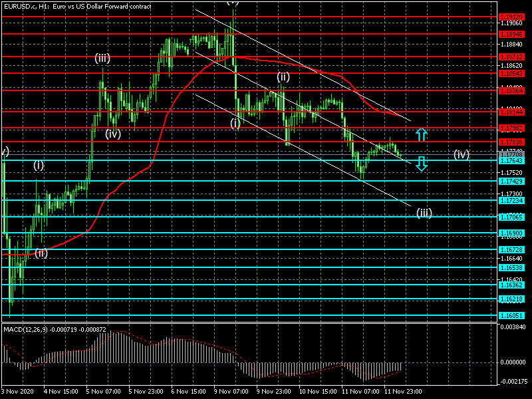Screen dimensions: 532x399
Task: Select projected wave label (iii) near 1.17065
Action: pos(424,213)
